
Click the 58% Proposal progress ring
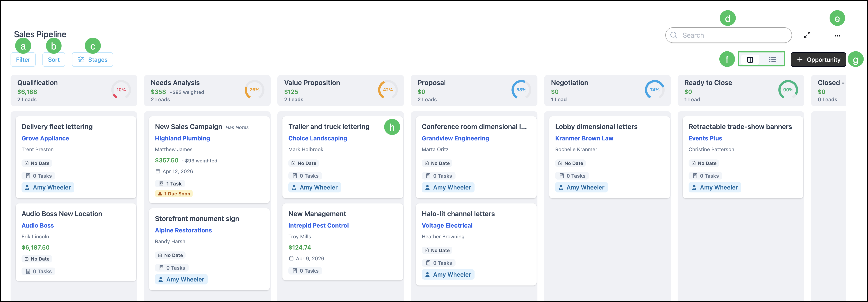tap(521, 90)
